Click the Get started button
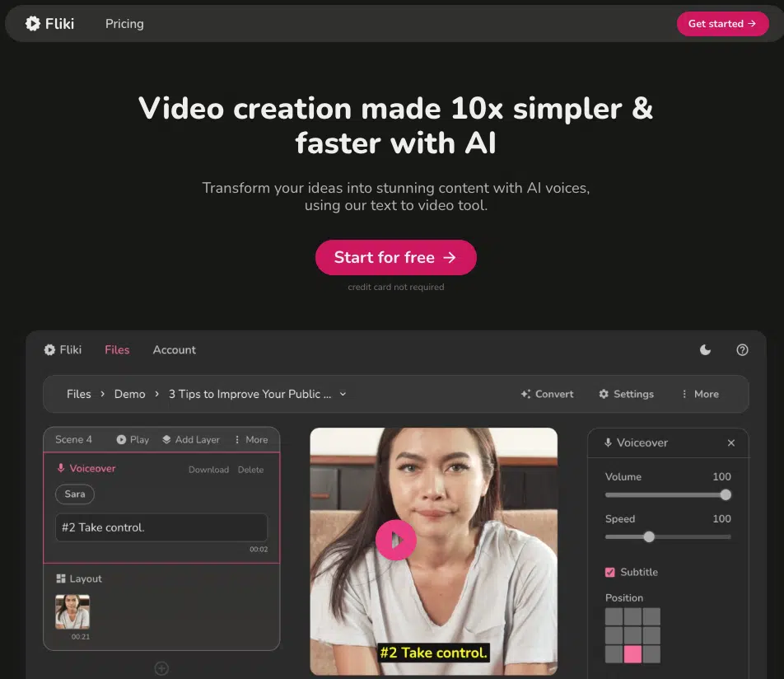Screen dimensions: 784x679 click(x=722, y=24)
